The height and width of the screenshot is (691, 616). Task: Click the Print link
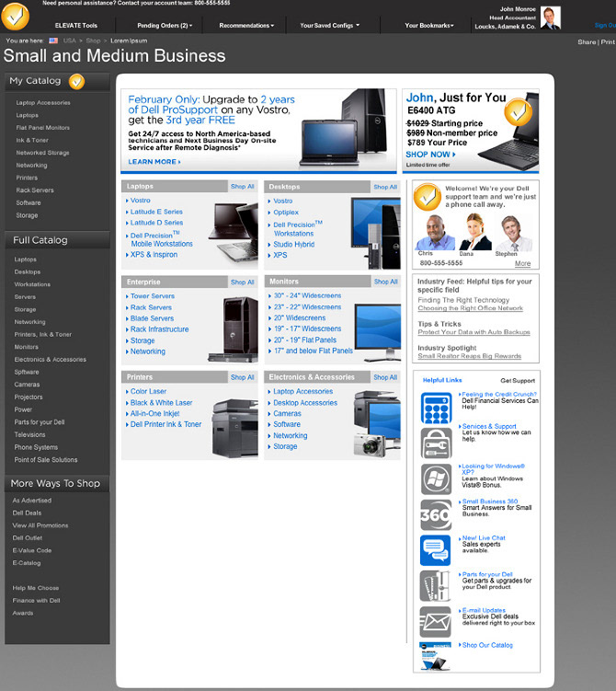pyautogui.click(x=608, y=42)
